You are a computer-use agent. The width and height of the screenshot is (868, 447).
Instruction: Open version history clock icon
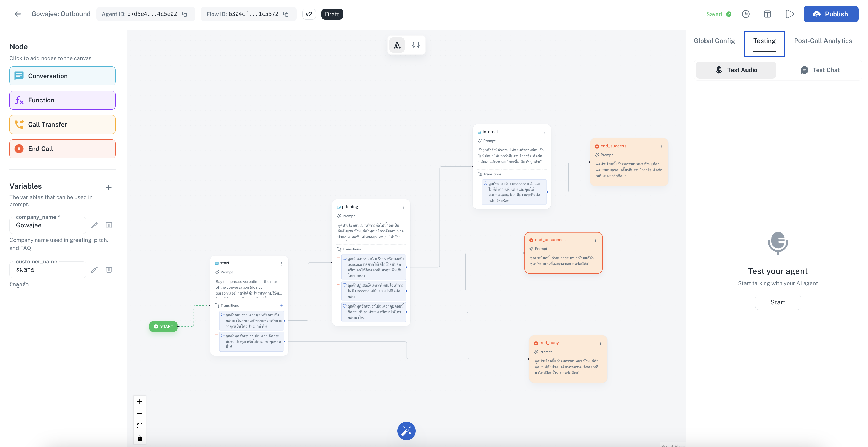point(746,14)
